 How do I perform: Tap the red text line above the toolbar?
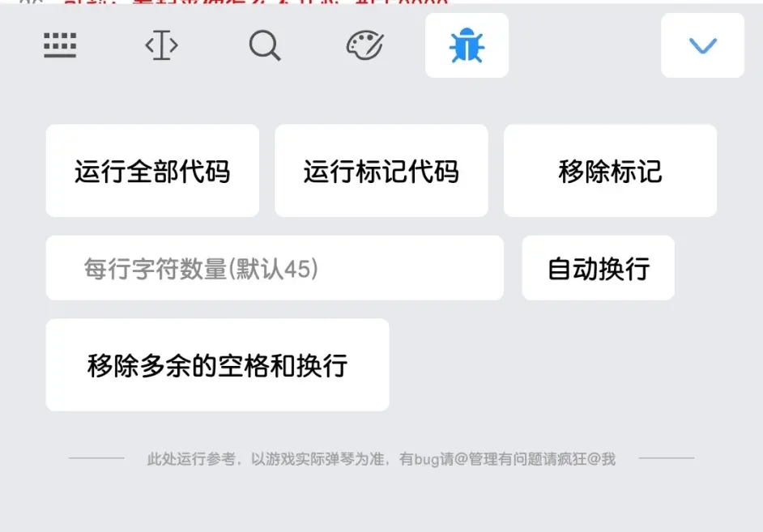pyautogui.click(x=255, y=2)
